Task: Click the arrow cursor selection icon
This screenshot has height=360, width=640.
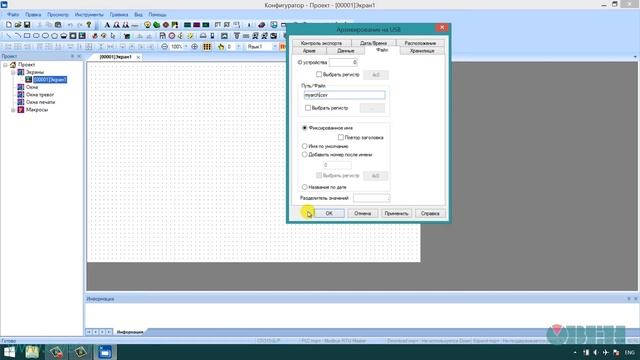Action: point(113,36)
